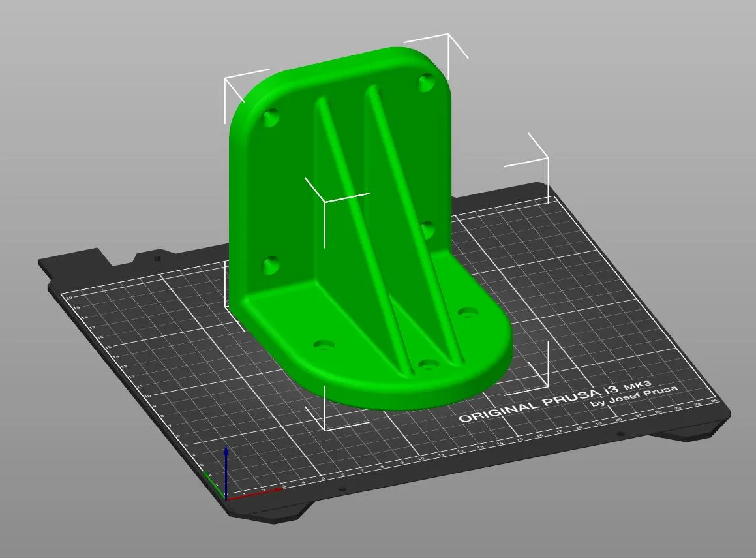
Task: Click the right hole on the bracket base
Action: click(x=467, y=313)
